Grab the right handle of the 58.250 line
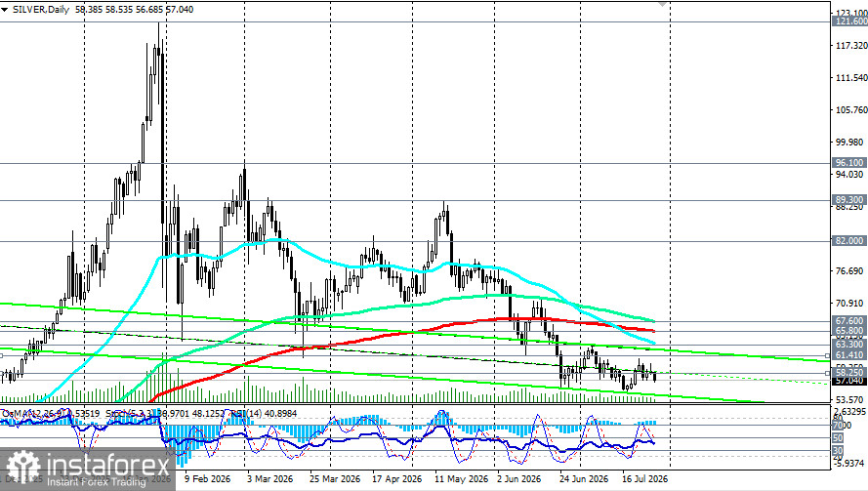 pos(828,373)
